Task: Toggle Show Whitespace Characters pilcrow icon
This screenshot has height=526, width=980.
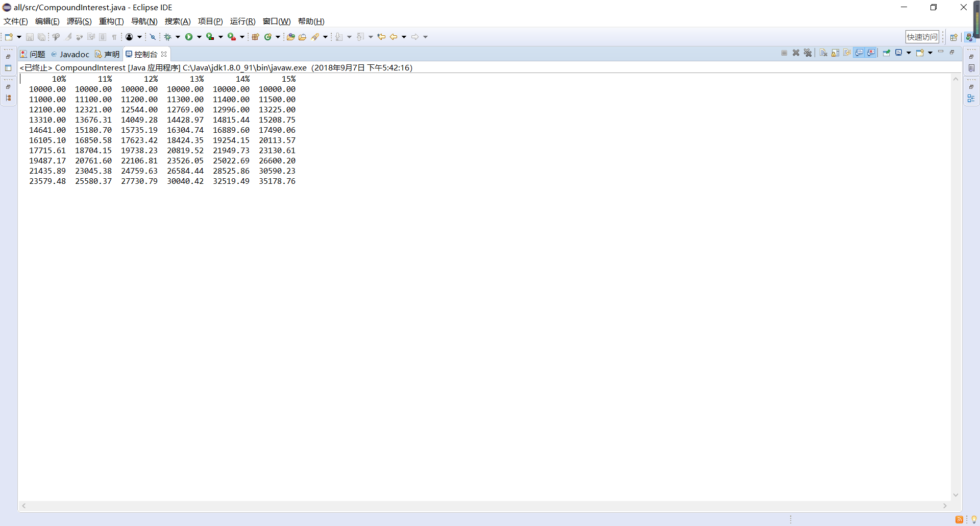Action: tap(114, 37)
